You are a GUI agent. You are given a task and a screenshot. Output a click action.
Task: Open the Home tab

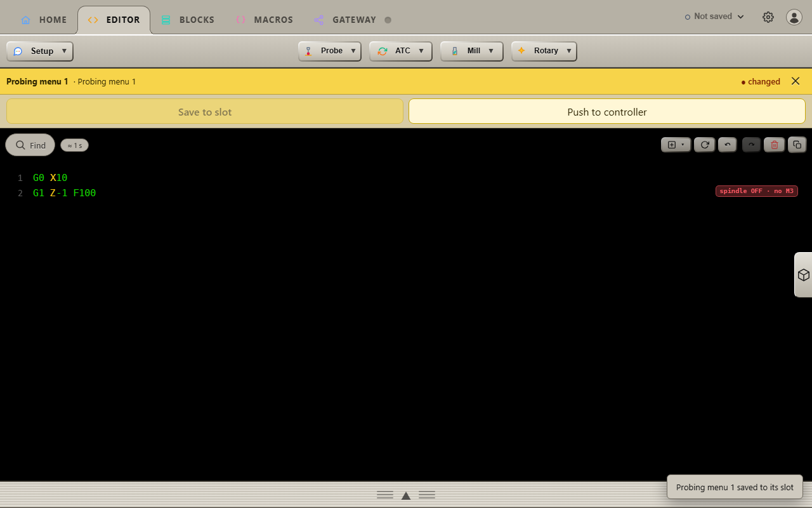coord(43,20)
